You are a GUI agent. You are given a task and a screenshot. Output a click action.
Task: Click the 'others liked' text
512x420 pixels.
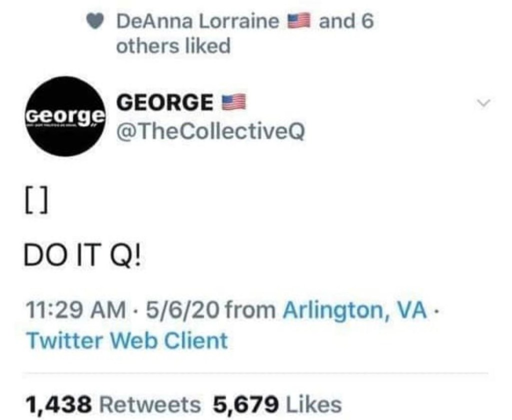[x=173, y=45]
